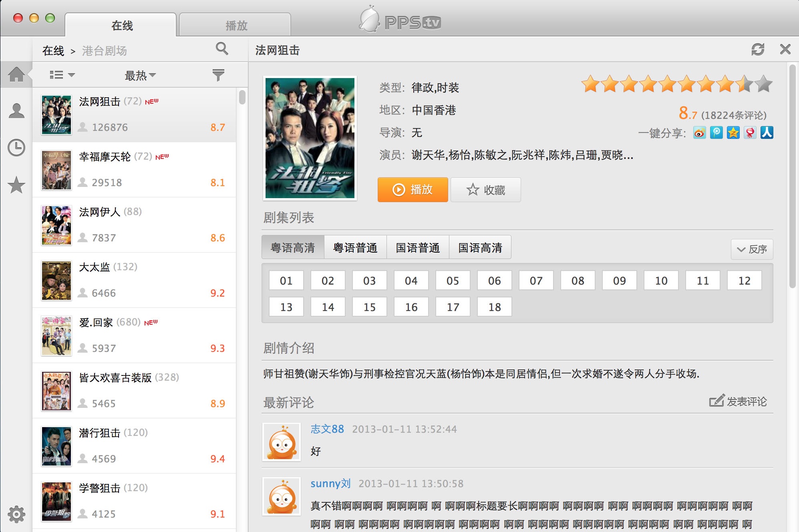The height and width of the screenshot is (532, 799).
Task: Select the 国语高清 quality tab
Action: pyautogui.click(x=480, y=247)
